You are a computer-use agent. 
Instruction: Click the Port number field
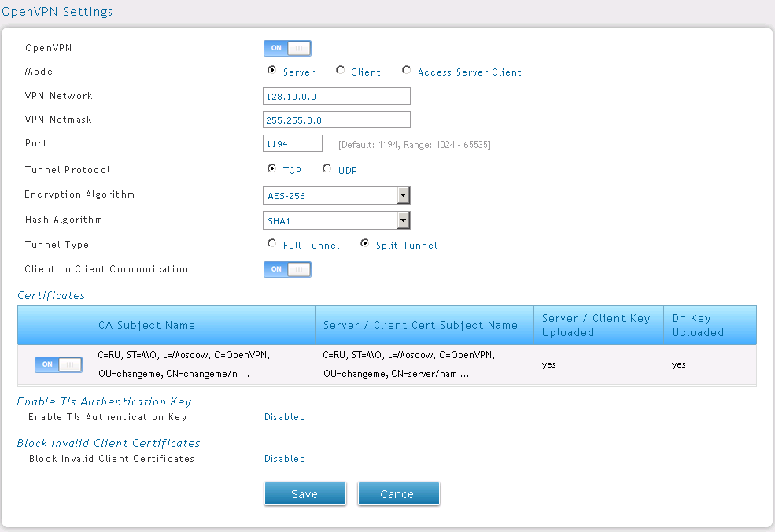pos(293,143)
